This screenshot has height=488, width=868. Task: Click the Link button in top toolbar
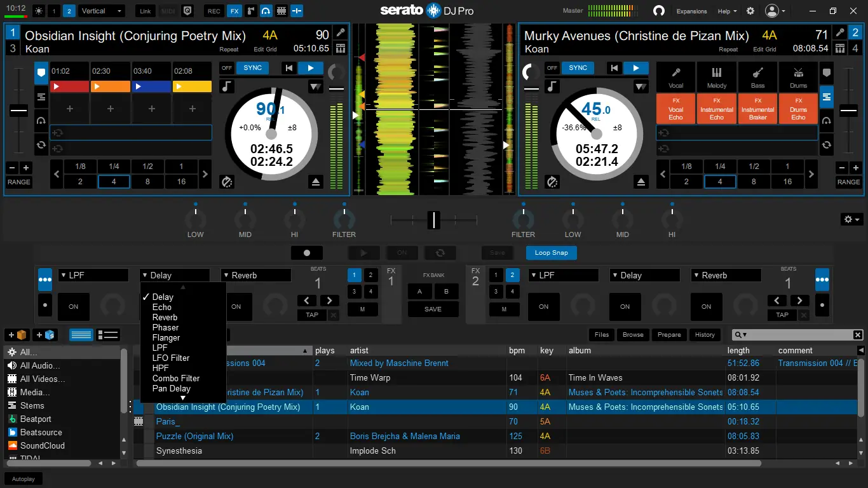point(146,11)
